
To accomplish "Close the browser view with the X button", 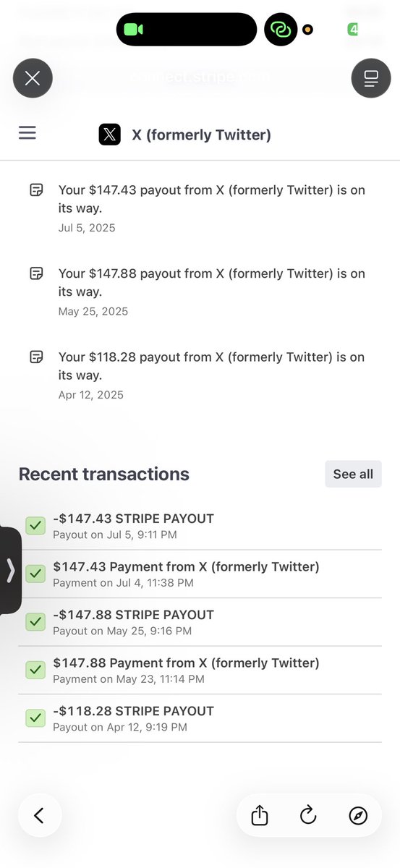I will click(33, 78).
